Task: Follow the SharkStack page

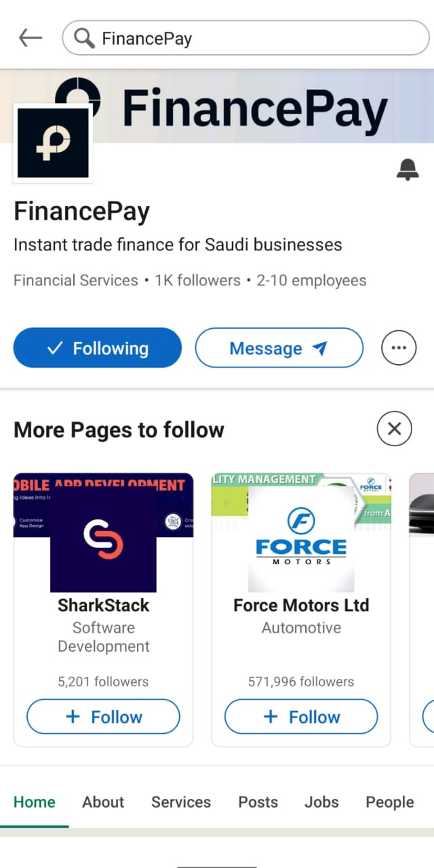Action: click(103, 717)
